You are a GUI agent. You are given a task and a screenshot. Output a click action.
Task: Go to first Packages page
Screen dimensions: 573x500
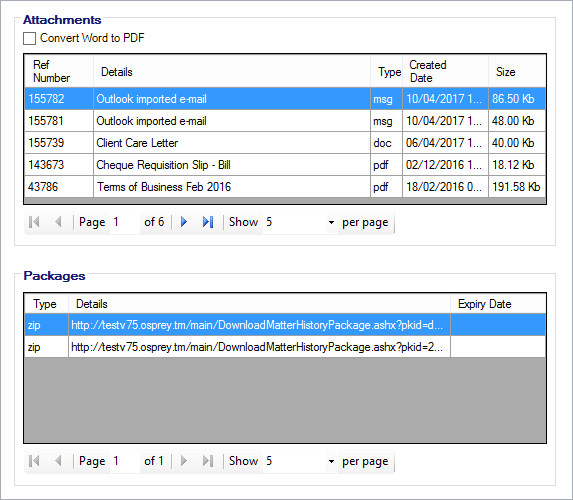coord(34,461)
